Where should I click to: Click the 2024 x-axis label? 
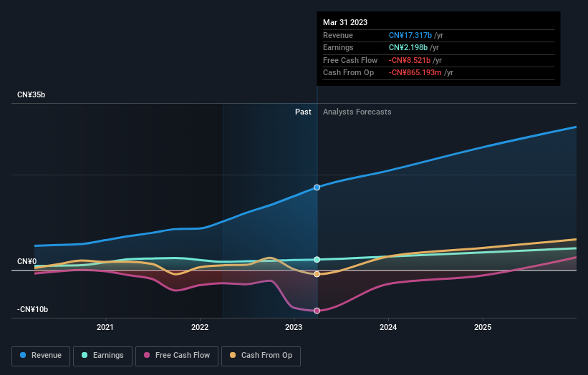[x=388, y=327]
